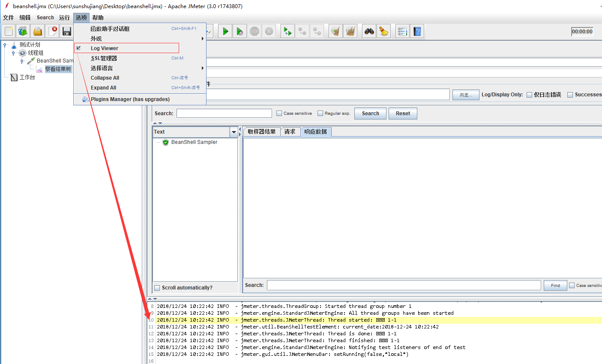This screenshot has height=364, width=602.
Task: Click the BeanShell Sampler pipette icon in tree
Action: tap(31, 61)
